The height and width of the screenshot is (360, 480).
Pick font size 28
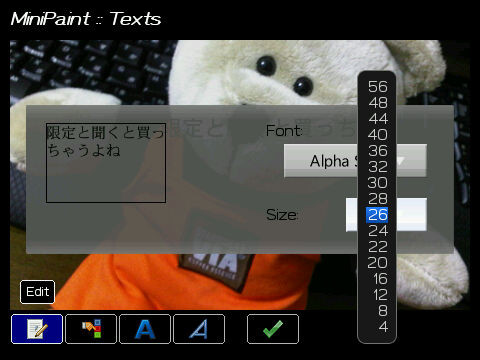click(378, 199)
